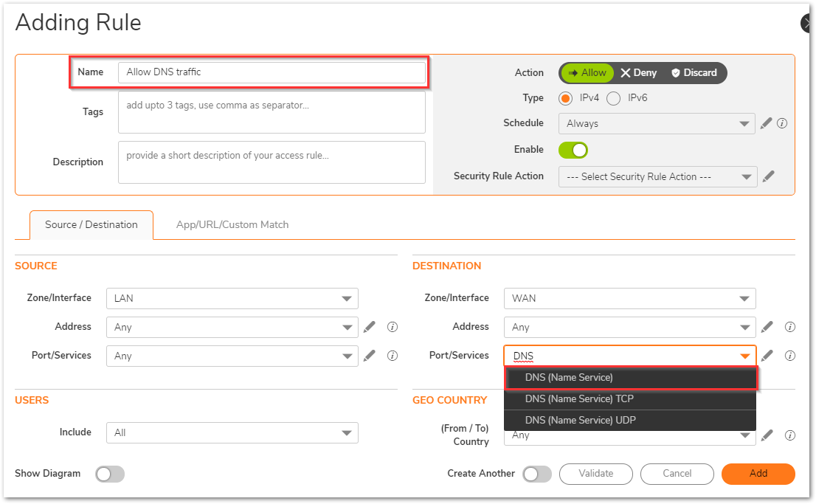Set rule action to Deny
Viewport: 816px width, 504px height.
(x=638, y=72)
